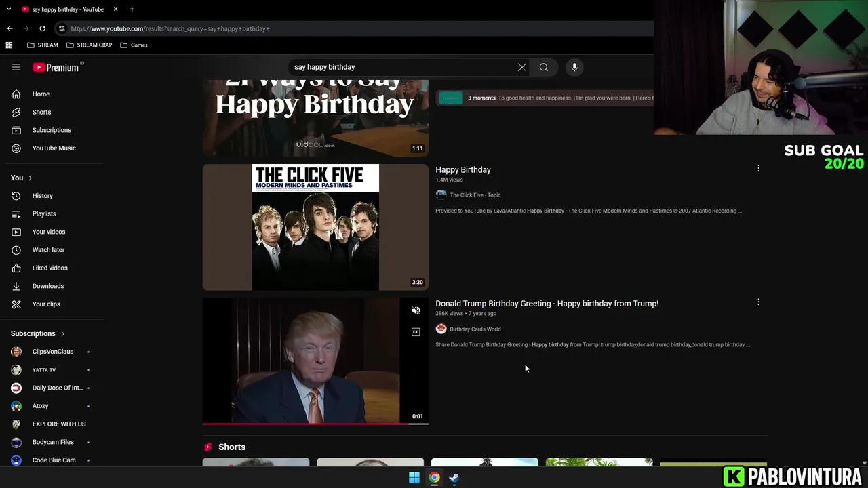This screenshot has height=488, width=868.
Task: Start voice search with the microphone
Action: coord(574,67)
